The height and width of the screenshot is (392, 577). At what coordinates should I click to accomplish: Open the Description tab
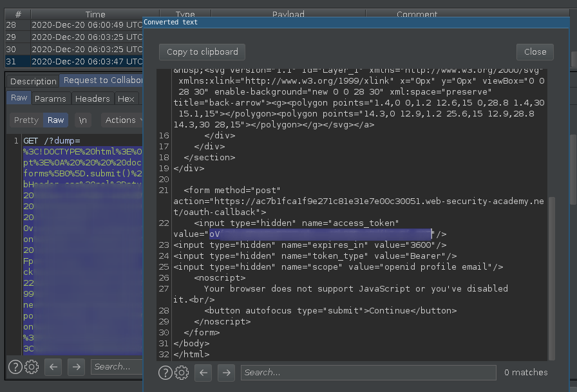click(33, 81)
